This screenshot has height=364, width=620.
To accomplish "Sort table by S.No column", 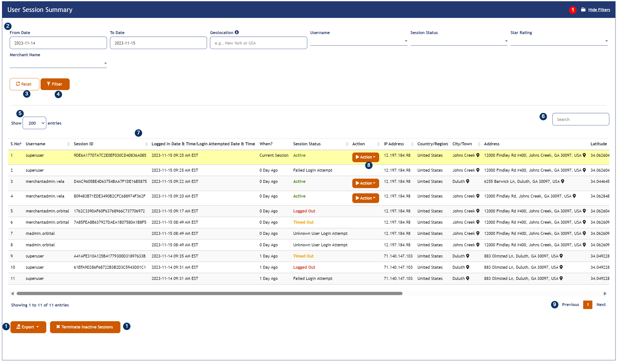I will point(16,144).
